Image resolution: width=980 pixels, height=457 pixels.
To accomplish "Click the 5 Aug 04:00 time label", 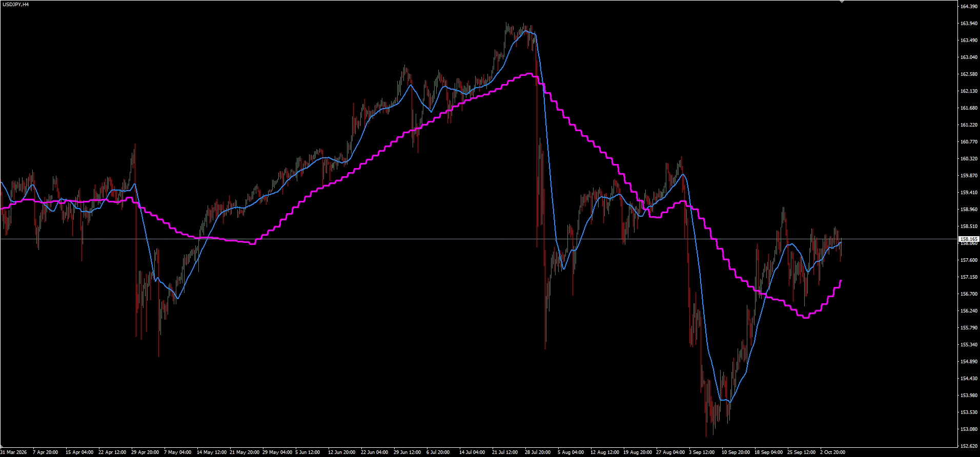I will coord(570,452).
